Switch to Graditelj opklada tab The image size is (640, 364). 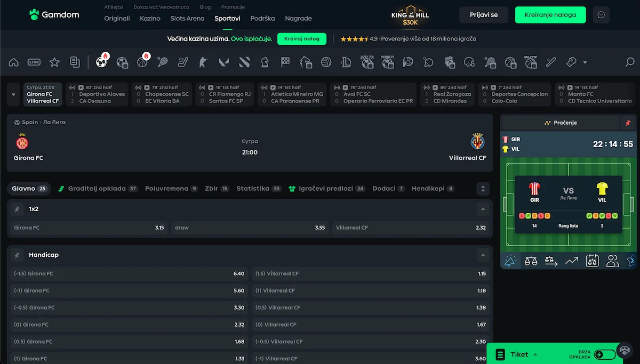[x=98, y=189]
